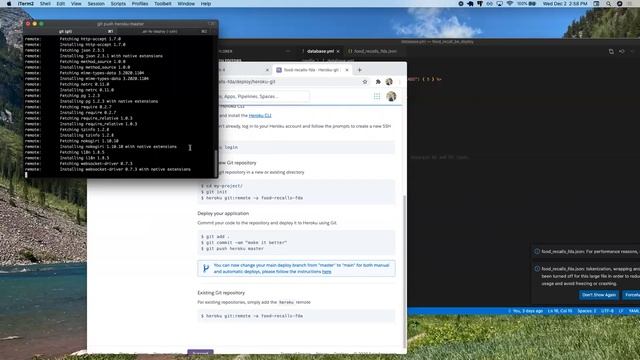Change the UTF-8 encoding in status bar
Image resolution: width=640 pixels, height=360 pixels.
[x=607, y=311]
